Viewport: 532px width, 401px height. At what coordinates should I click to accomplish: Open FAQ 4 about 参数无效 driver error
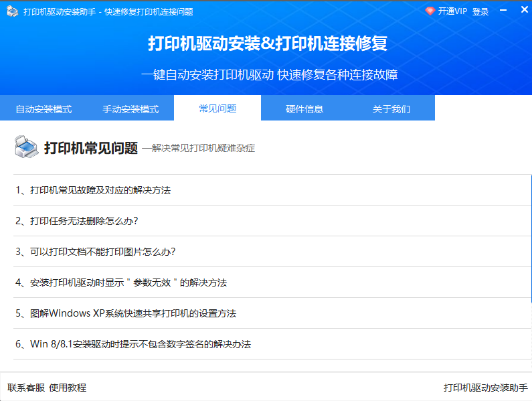tap(121, 283)
